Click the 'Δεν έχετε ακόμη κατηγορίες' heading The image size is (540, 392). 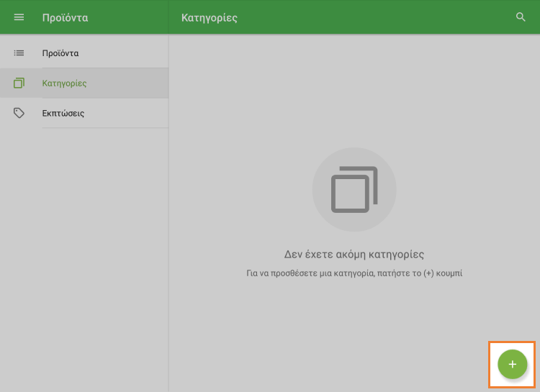tap(354, 254)
